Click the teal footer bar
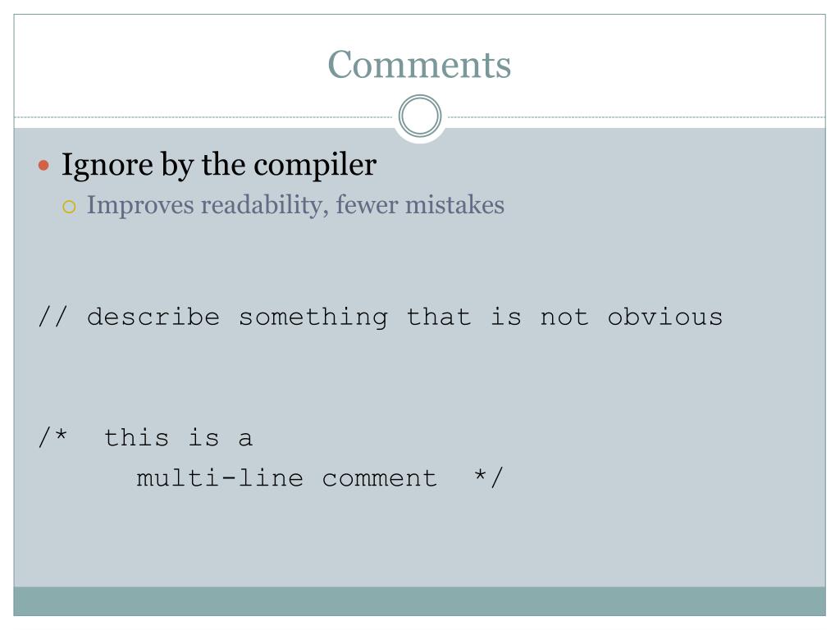840x630 pixels. [419, 601]
